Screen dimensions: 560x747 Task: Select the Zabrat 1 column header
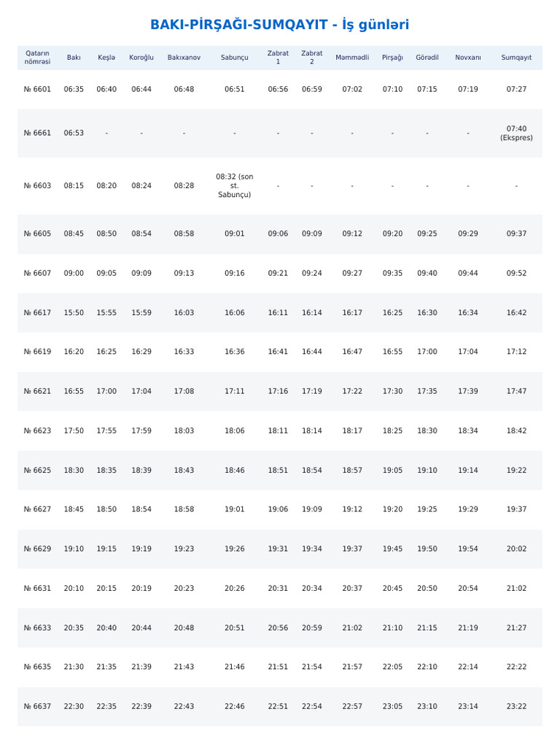click(278, 58)
